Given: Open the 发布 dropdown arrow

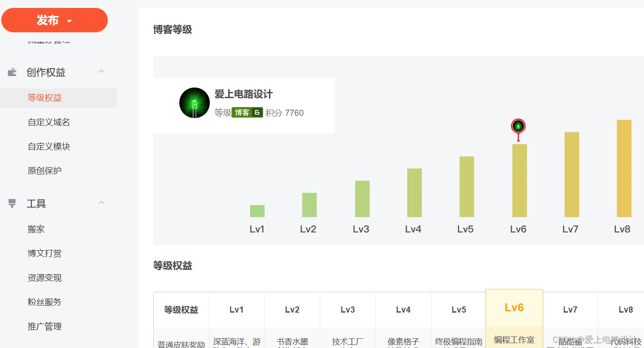Looking at the screenshot, I should [69, 21].
